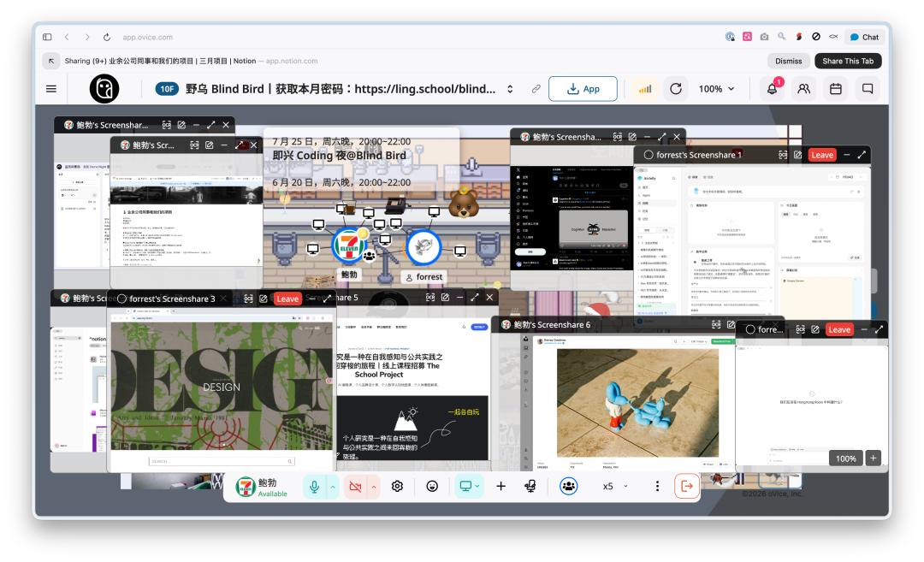
Task: Click focus icon in forrest's Screenshare 3
Action: tap(249, 299)
